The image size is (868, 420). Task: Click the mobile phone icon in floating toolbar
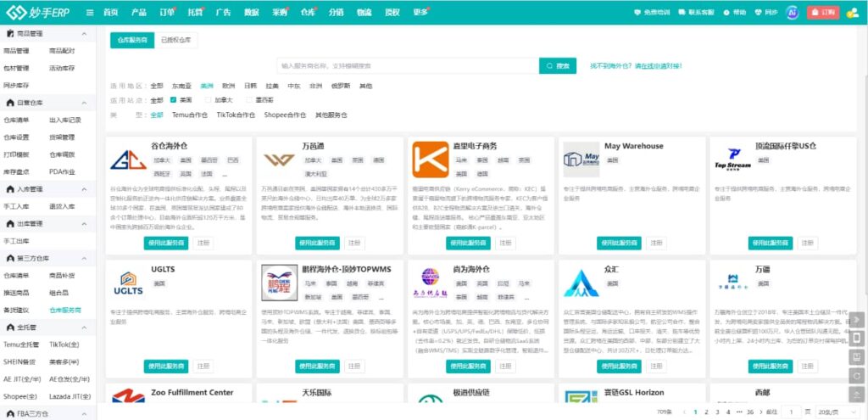pos(856,338)
